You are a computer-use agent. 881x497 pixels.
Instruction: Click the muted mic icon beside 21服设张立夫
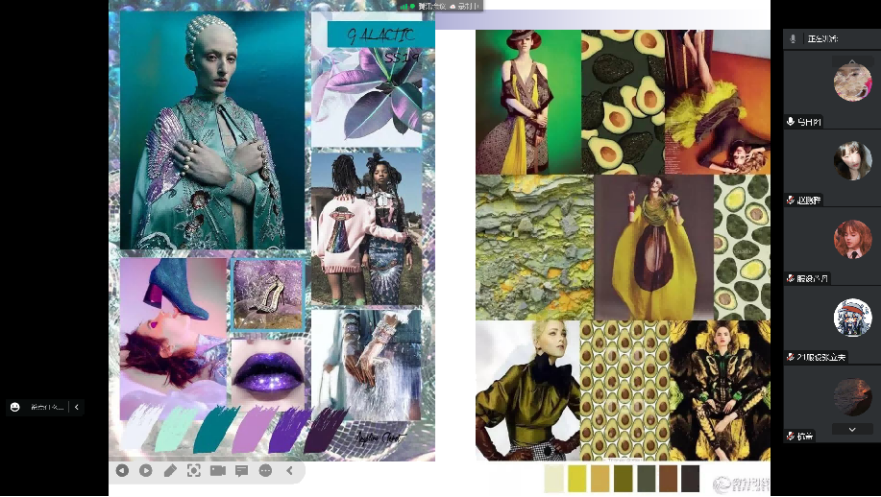coord(791,357)
